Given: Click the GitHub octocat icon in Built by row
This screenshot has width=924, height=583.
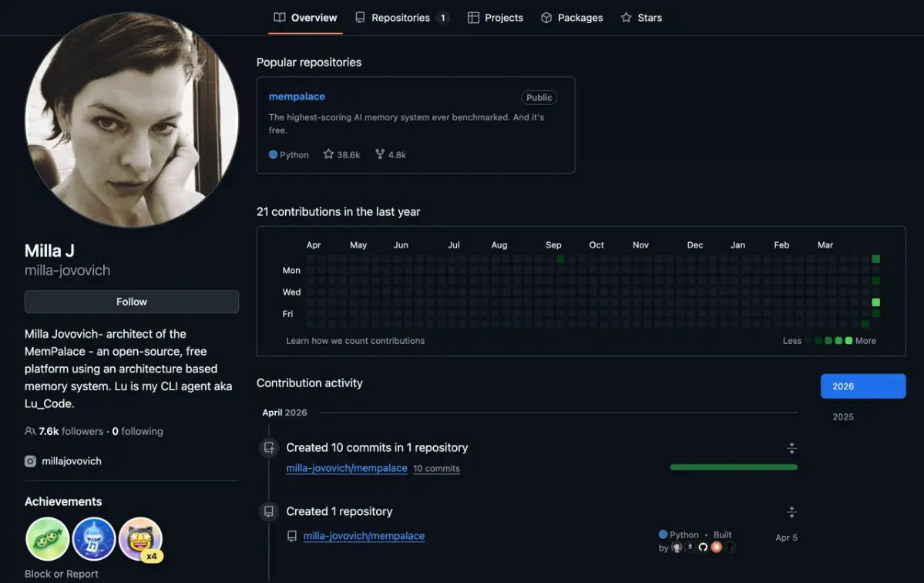Looking at the screenshot, I should tap(703, 547).
